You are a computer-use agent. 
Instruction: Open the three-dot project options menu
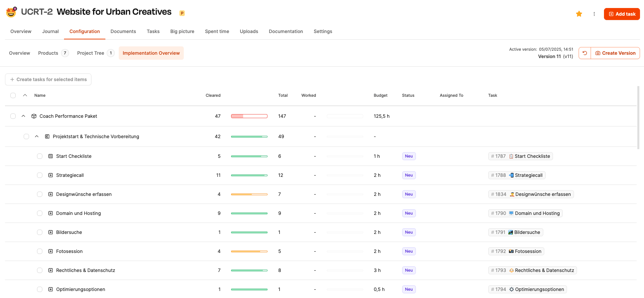594,14
